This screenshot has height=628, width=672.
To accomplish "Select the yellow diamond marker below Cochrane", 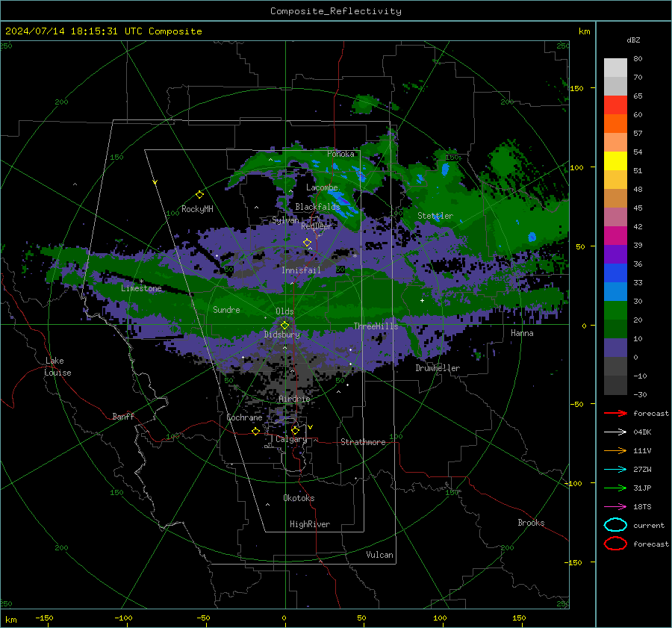I will click(x=256, y=432).
